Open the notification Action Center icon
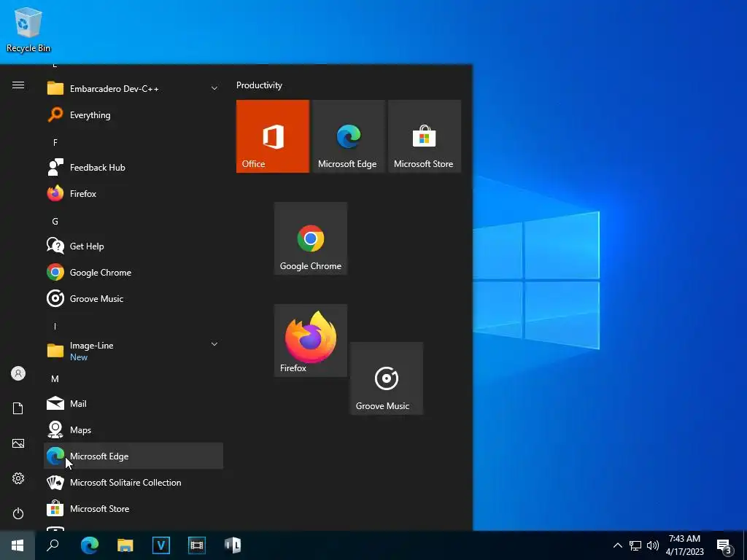Viewport: 747px width, 560px height. point(724,546)
